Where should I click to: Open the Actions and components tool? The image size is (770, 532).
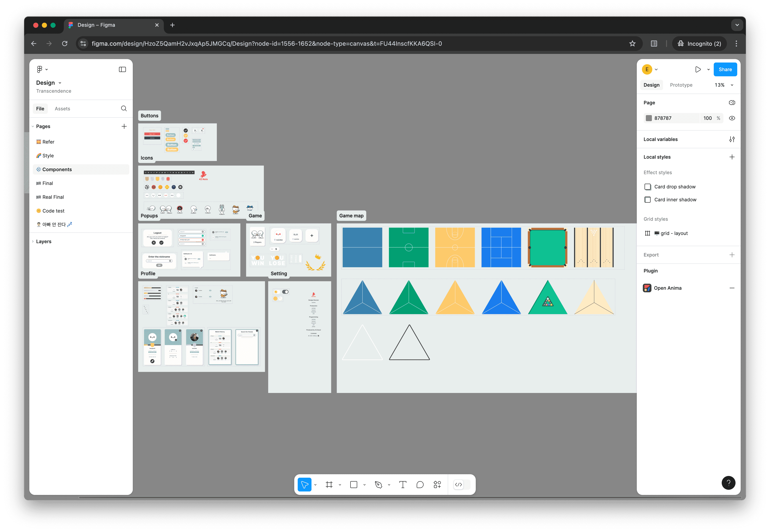(x=437, y=484)
